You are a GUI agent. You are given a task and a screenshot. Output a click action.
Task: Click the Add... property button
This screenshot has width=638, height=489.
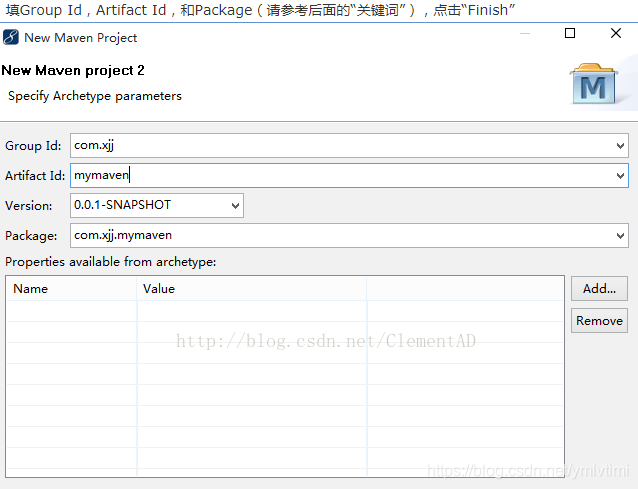click(x=599, y=289)
